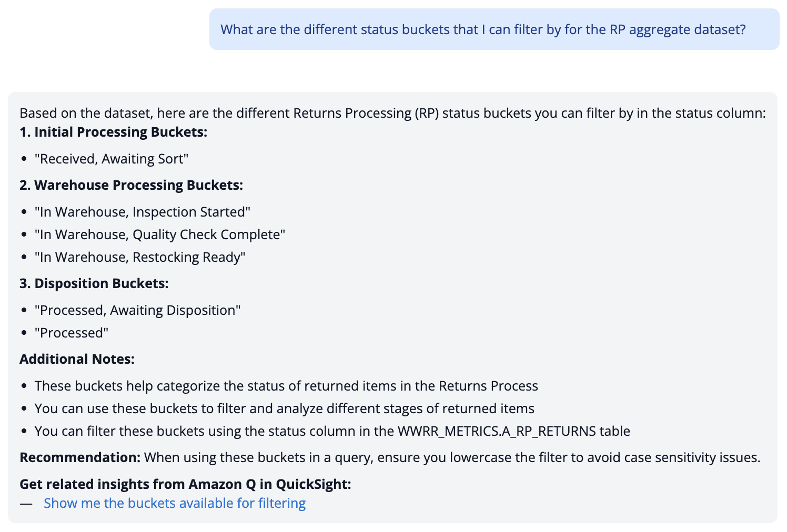Click 'In Warehouse, Quality Check Complete' entry

click(159, 234)
